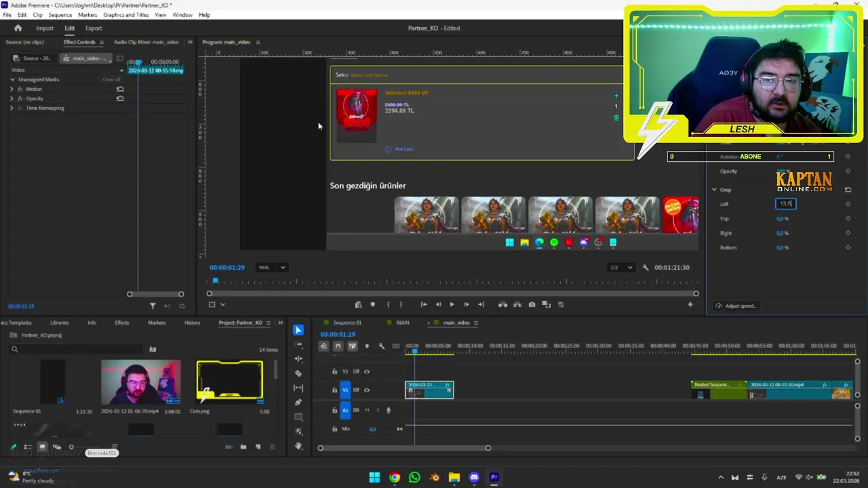Click Clear all for unassigned masks
This screenshot has height=488, width=868.
click(111, 79)
